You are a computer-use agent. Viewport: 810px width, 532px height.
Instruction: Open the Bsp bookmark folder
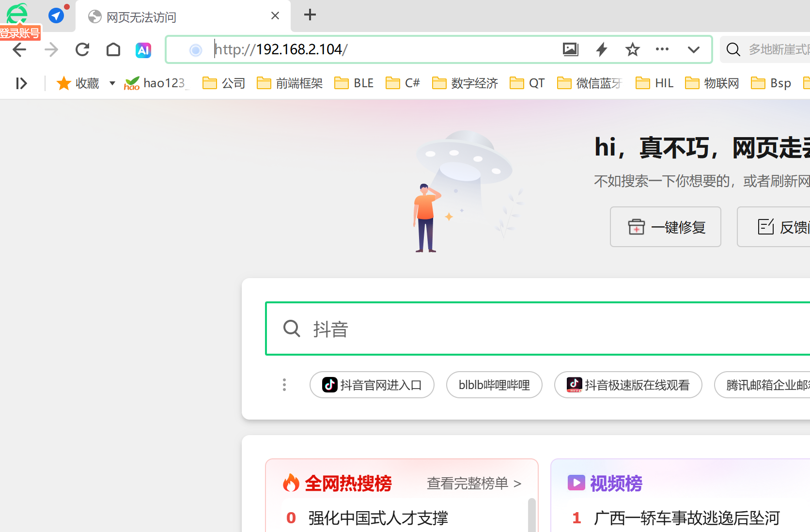771,83
